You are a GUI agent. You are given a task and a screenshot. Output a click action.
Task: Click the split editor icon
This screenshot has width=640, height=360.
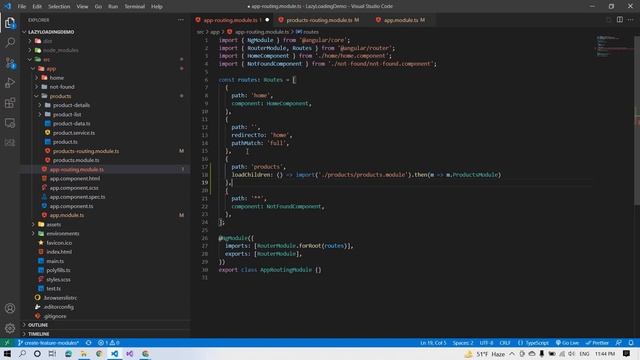coord(620,20)
